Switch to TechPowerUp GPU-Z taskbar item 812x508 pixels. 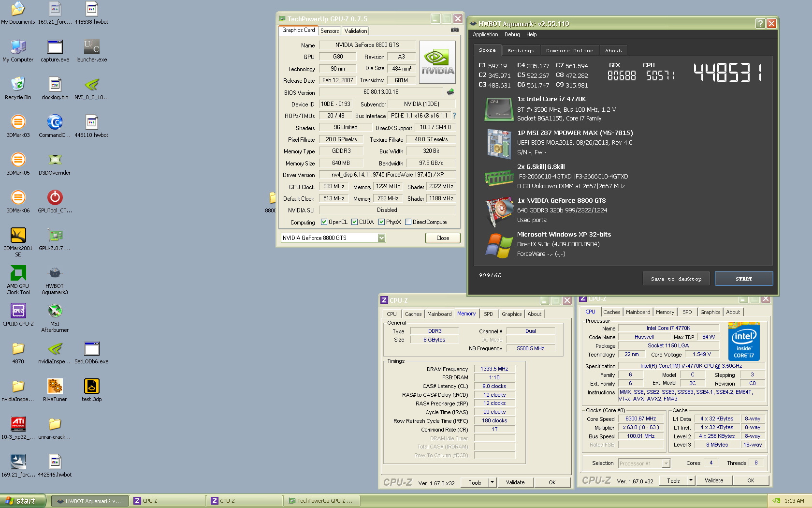[322, 501]
